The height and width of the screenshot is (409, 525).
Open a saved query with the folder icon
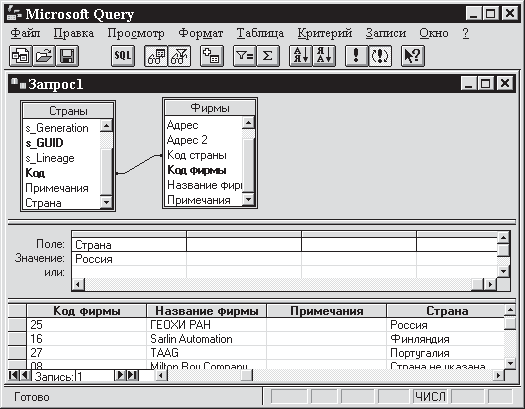tap(44, 56)
